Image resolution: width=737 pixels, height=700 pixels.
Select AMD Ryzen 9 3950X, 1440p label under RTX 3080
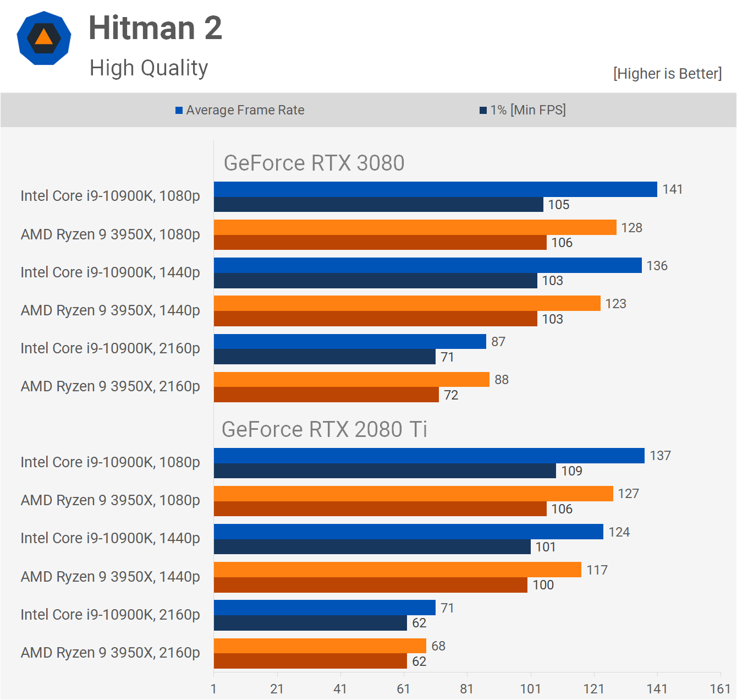[111, 310]
